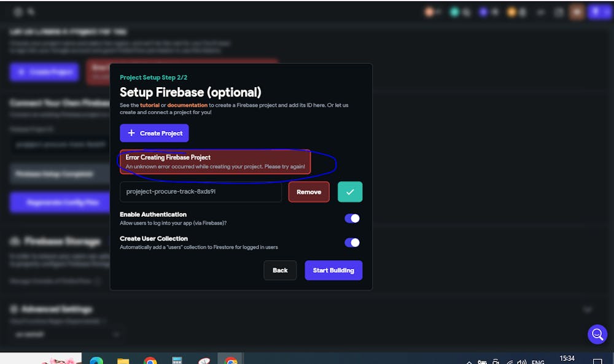The width and height of the screenshot is (614, 364).
Task: Open the Firebase tutorial link
Action: (150, 106)
